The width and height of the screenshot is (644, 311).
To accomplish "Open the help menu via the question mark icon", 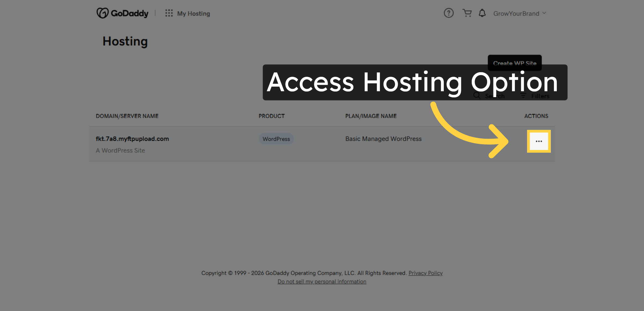I will (x=448, y=13).
